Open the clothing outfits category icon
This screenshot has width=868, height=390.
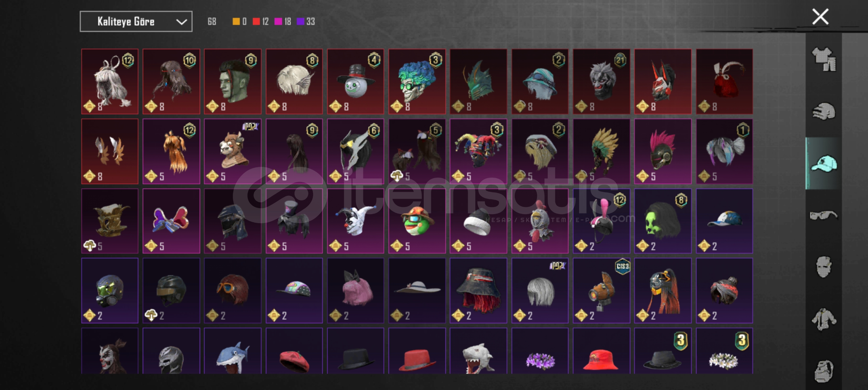tap(824, 59)
